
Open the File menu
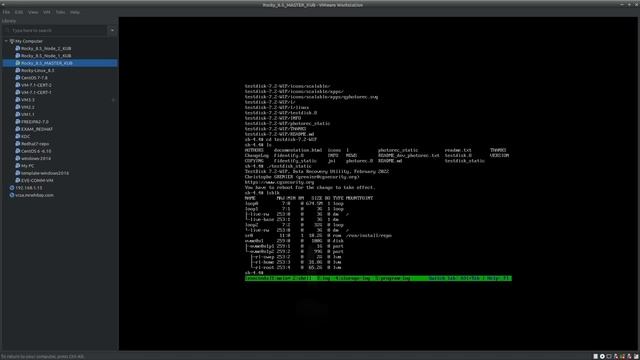6,12
